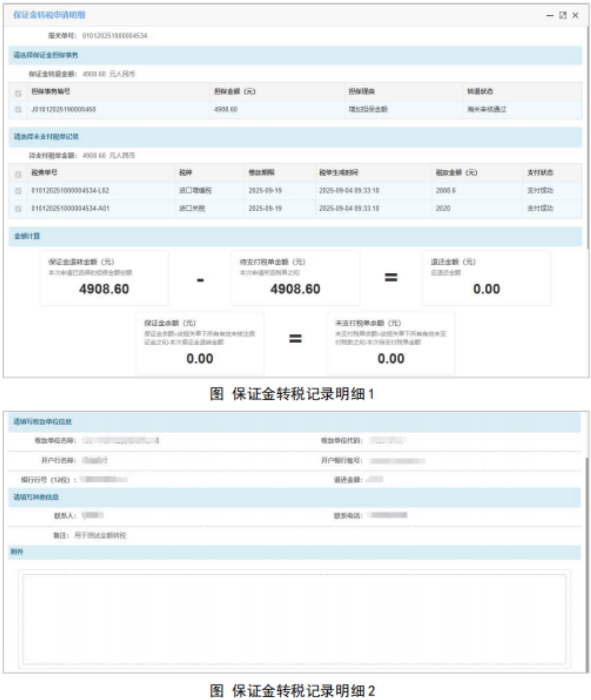Image resolution: width=591 pixels, height=700 pixels.
Task: Check the row J010120251900000450
Action: pos(18,109)
